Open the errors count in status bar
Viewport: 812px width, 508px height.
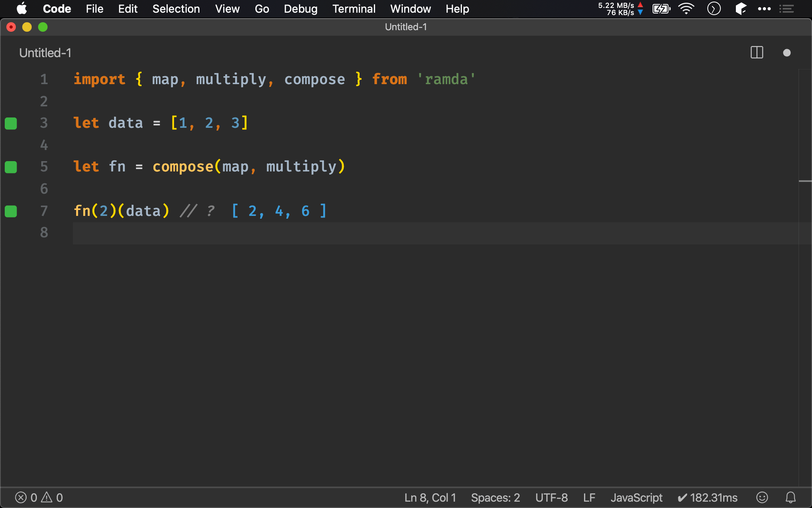click(x=26, y=498)
